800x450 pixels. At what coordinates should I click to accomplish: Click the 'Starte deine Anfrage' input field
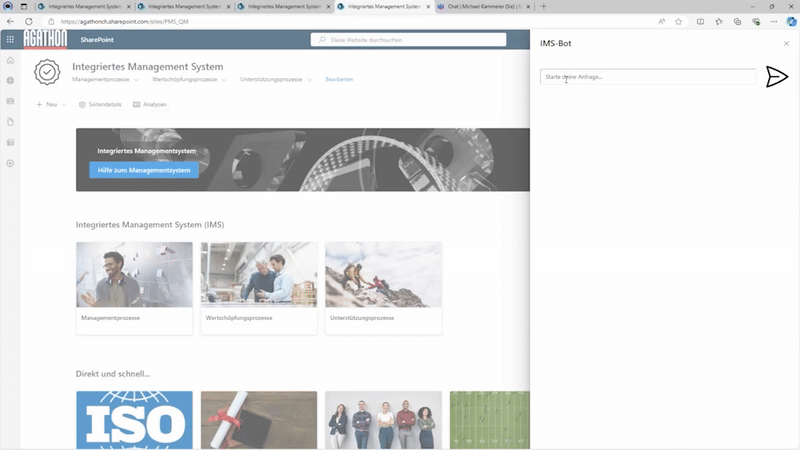click(x=648, y=77)
